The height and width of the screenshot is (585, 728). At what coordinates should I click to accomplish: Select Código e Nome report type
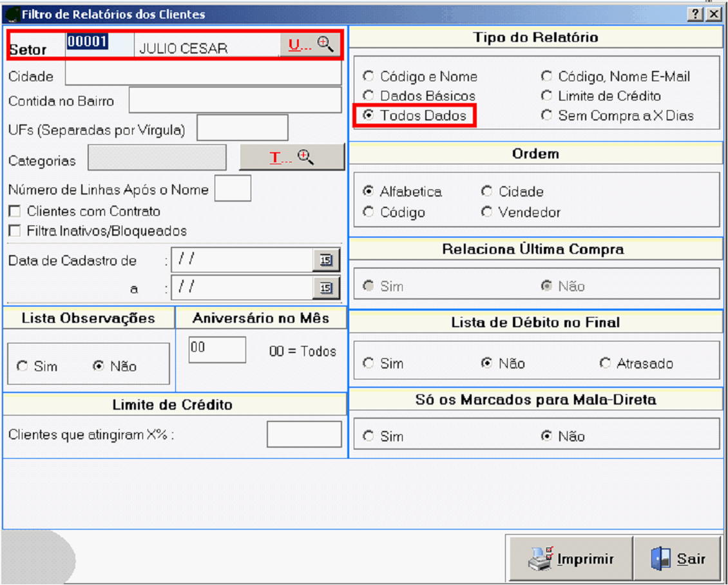[369, 77]
